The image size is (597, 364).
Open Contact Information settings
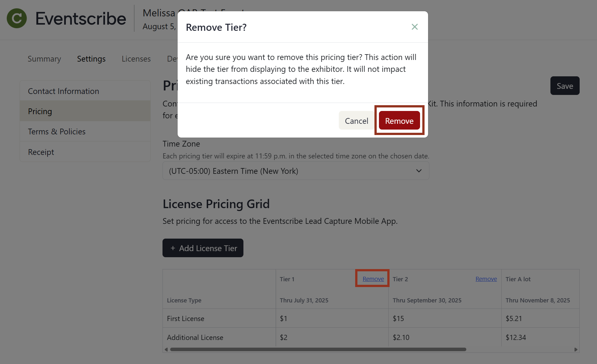pyautogui.click(x=63, y=91)
